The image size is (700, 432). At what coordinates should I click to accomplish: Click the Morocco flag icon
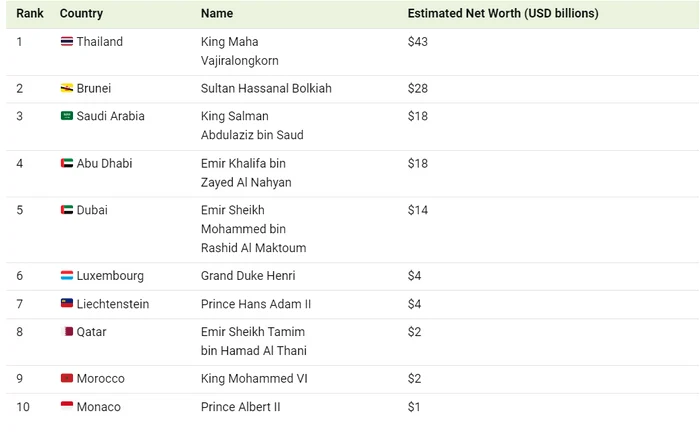point(67,378)
